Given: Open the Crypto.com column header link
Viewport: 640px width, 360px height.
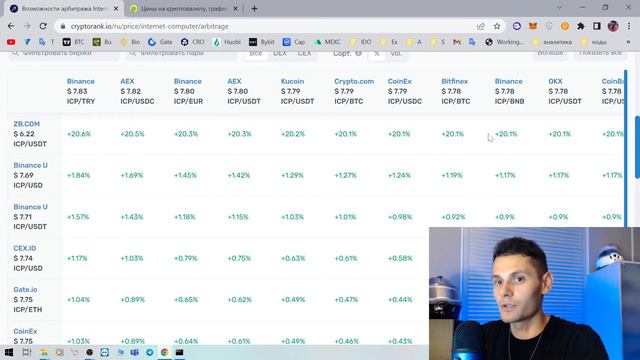Looking at the screenshot, I should tap(354, 81).
